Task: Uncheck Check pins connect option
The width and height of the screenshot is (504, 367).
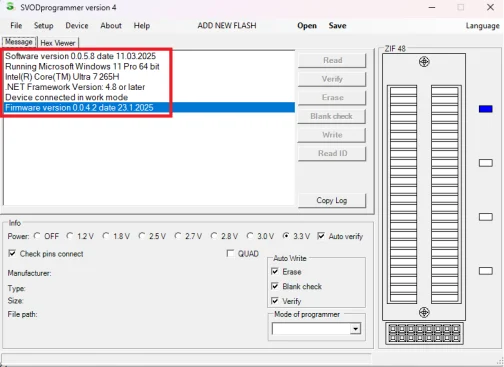Action: tap(12, 253)
